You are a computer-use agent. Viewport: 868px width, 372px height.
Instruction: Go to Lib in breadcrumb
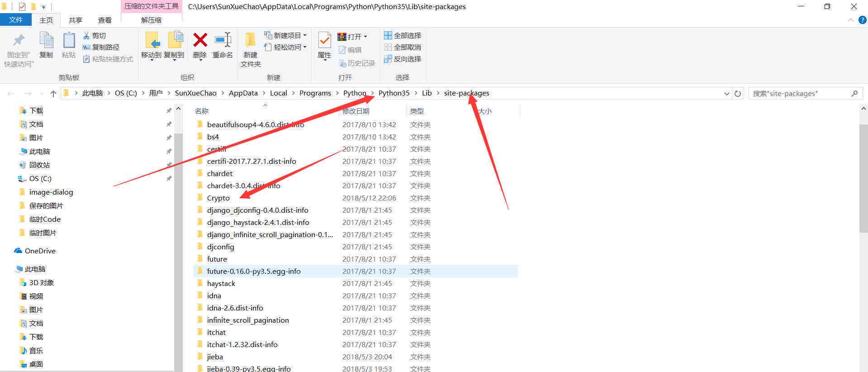point(427,93)
